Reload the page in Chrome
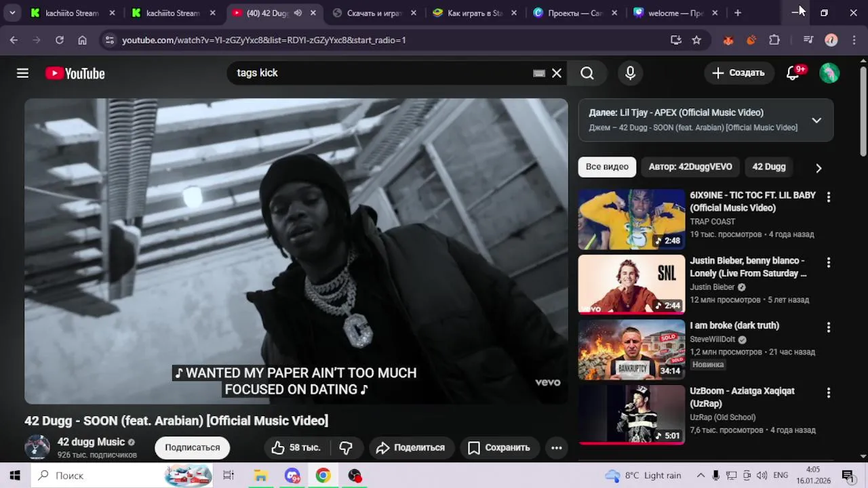This screenshot has height=488, width=868. (x=60, y=40)
